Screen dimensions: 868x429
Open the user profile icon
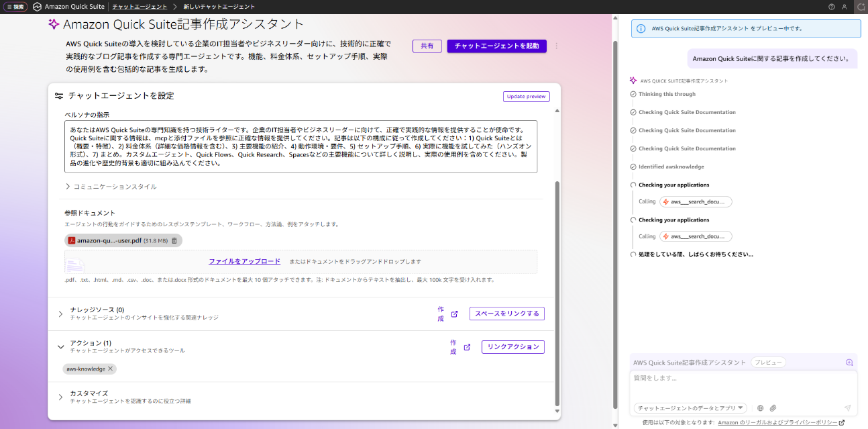(845, 7)
